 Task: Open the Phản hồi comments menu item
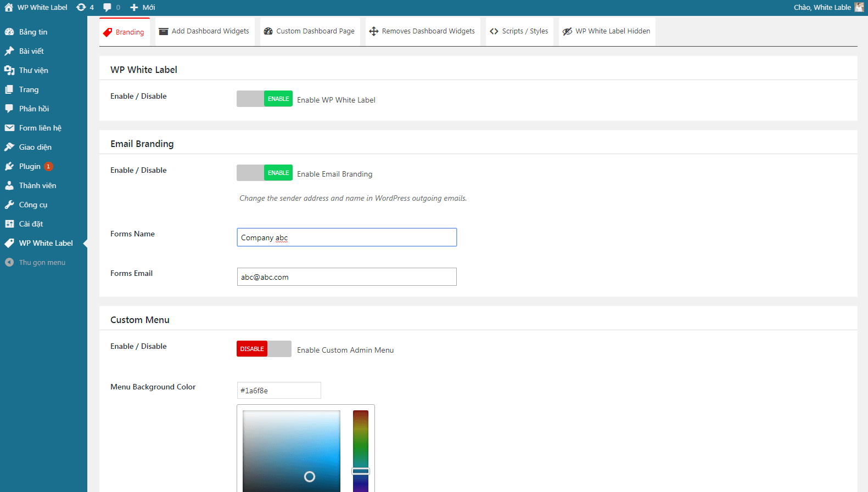point(43,109)
